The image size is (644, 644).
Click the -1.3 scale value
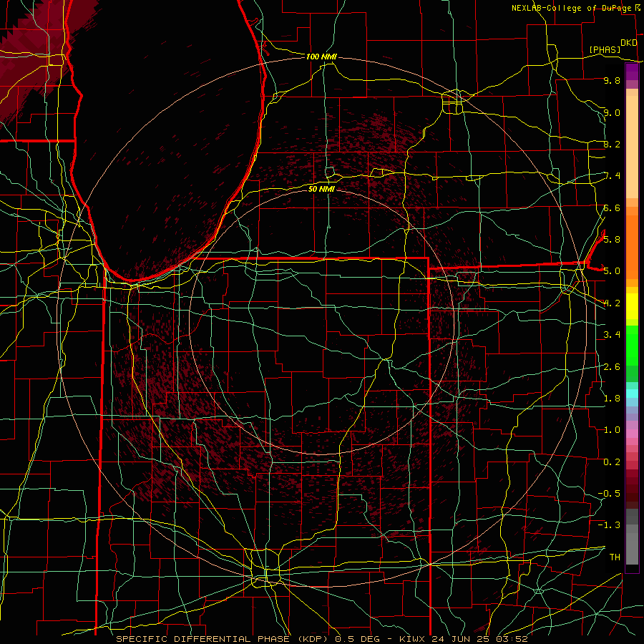point(609,525)
